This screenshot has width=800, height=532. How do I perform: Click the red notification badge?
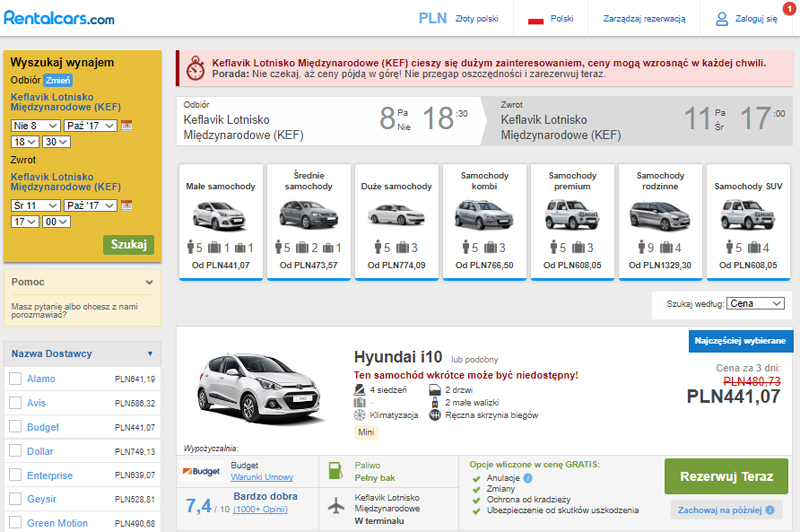(x=789, y=8)
